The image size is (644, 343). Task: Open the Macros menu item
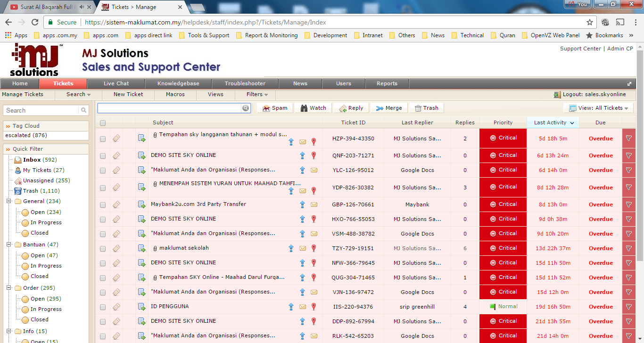(175, 94)
